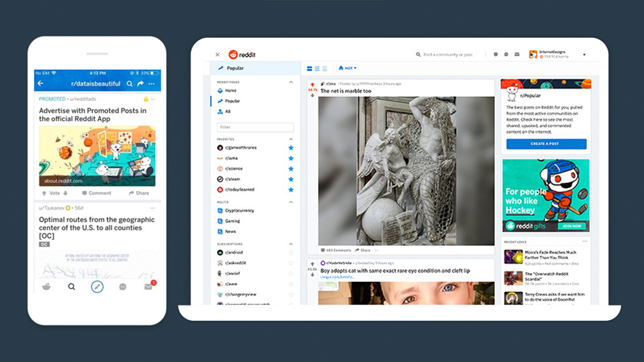Viewport: 644px width, 362px height.
Task: Collapse the Favorites section
Action: 291,139
